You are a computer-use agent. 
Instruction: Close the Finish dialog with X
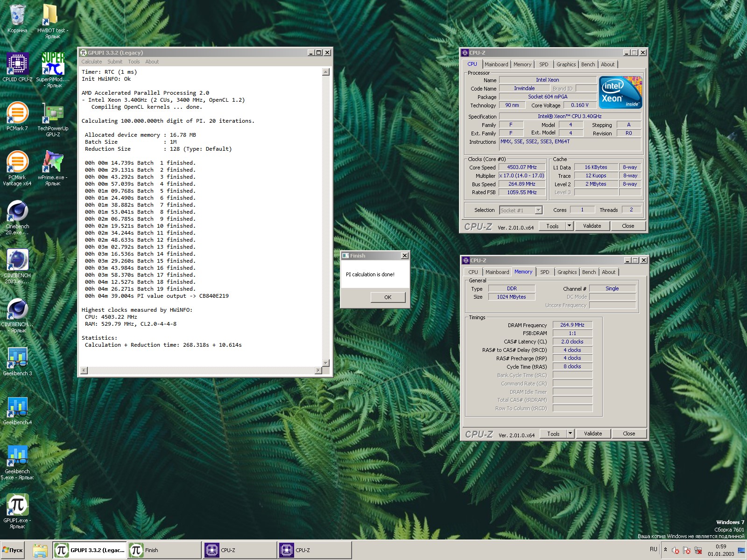405,256
